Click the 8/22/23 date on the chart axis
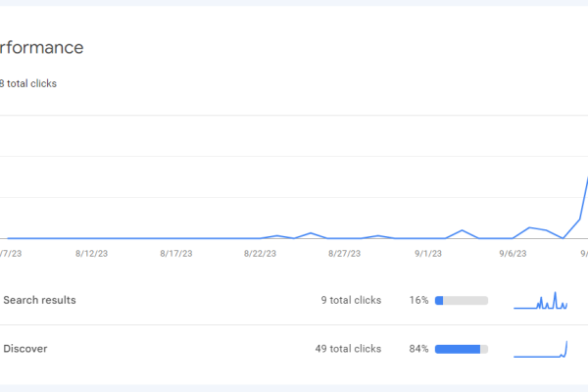The height and width of the screenshot is (392, 588). coord(260,253)
